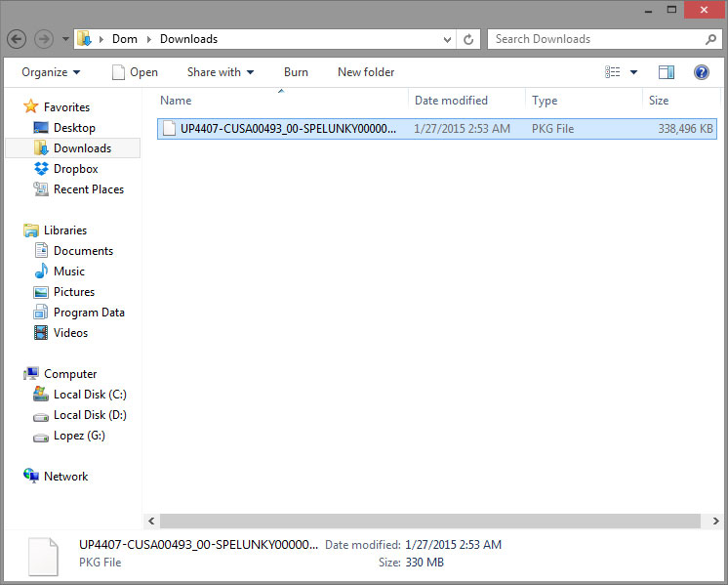Click the Videos filmstrip icon
728x585 pixels.
(41, 333)
